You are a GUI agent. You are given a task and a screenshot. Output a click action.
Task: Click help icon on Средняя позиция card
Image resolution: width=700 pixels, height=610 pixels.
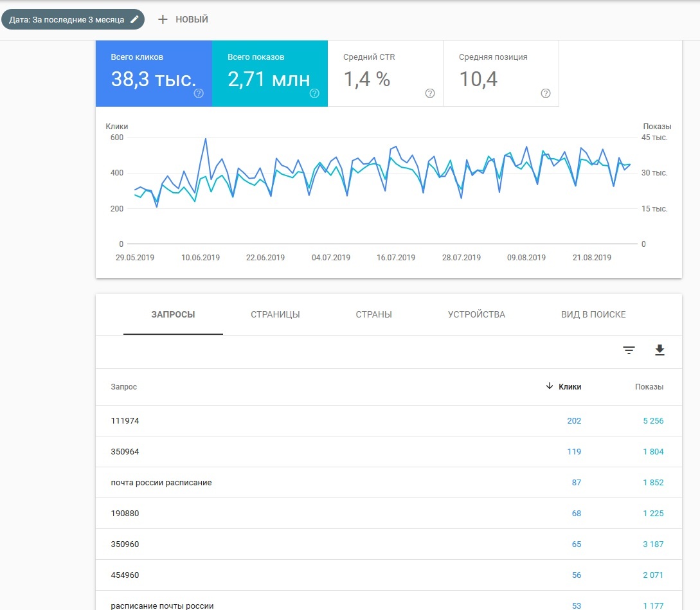[546, 93]
